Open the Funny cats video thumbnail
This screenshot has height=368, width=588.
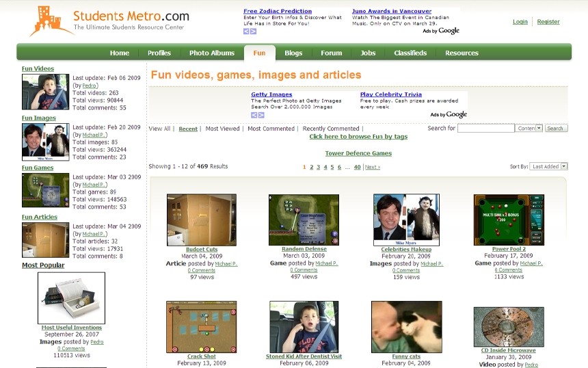(406, 327)
